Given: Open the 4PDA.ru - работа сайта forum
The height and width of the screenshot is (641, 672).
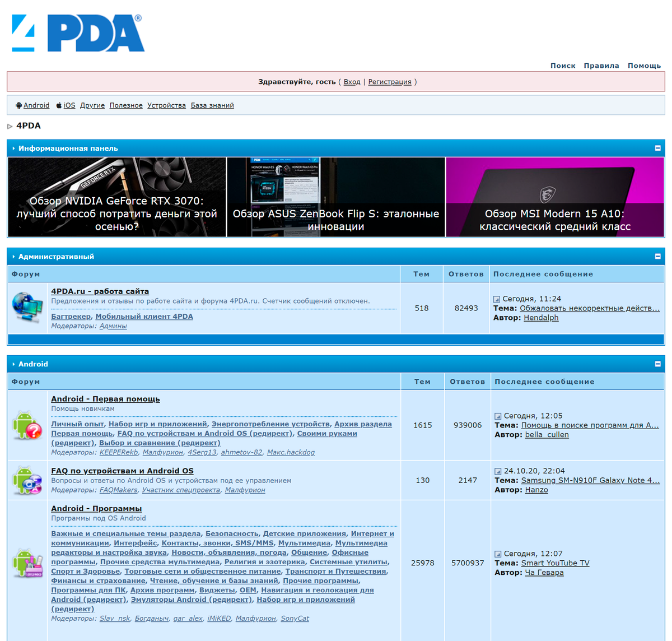Looking at the screenshot, I should pos(100,291).
